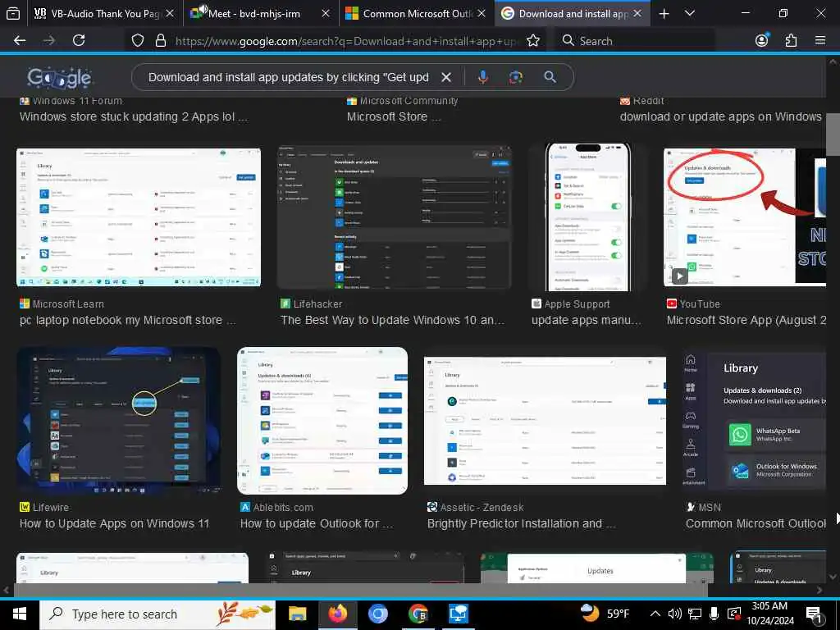The height and width of the screenshot is (630, 840).
Task: Click the page vertical scrollbar thumb
Action: [x=833, y=134]
